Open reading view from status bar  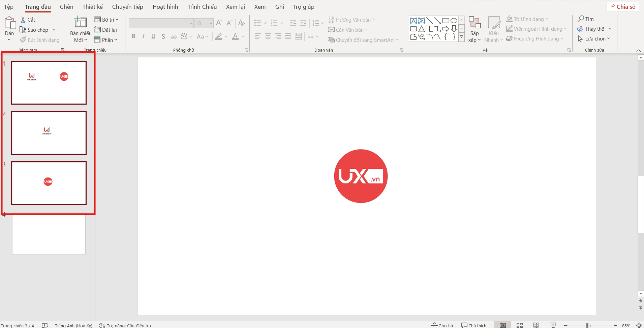[x=536, y=325]
